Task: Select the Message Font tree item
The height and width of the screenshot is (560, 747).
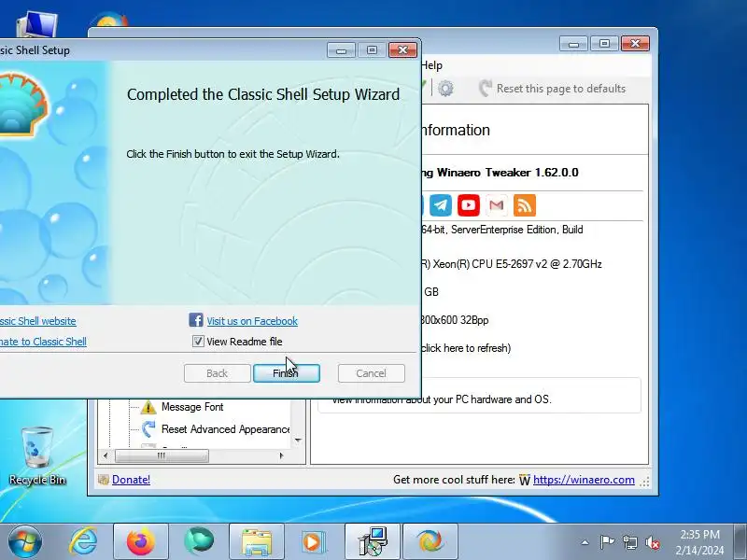Action: click(x=192, y=407)
